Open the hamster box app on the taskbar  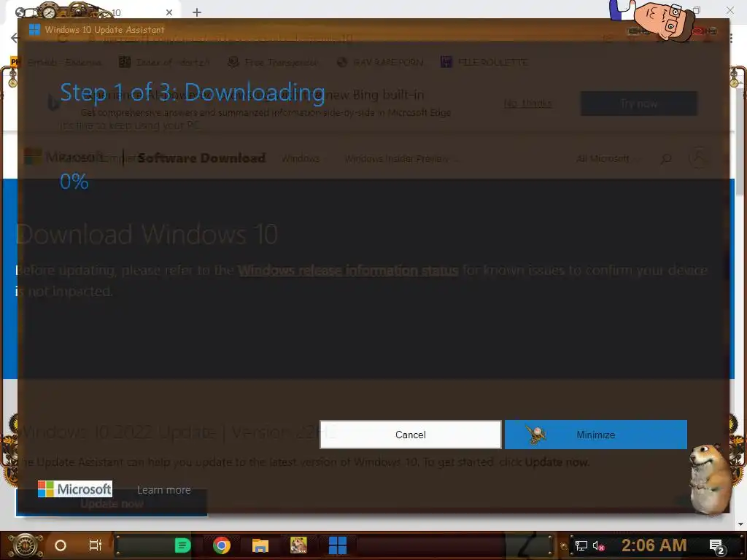298,545
